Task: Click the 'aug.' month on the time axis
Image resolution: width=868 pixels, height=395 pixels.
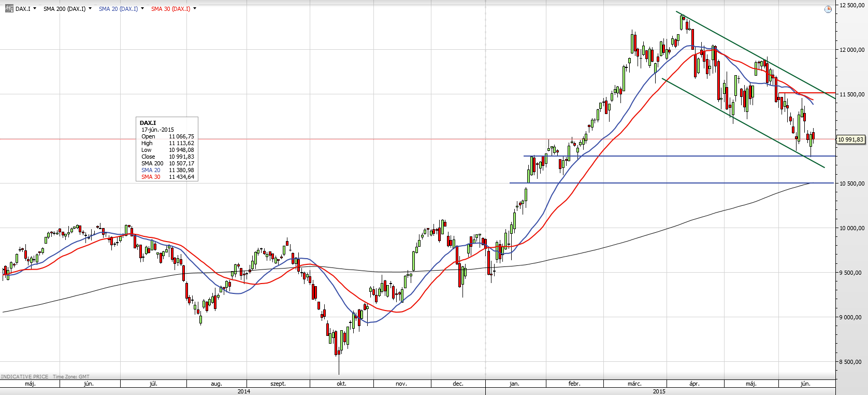Action: point(216,384)
